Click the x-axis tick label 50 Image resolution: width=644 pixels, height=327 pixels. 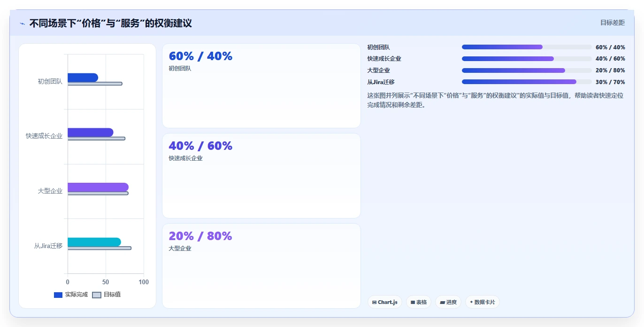point(106,282)
